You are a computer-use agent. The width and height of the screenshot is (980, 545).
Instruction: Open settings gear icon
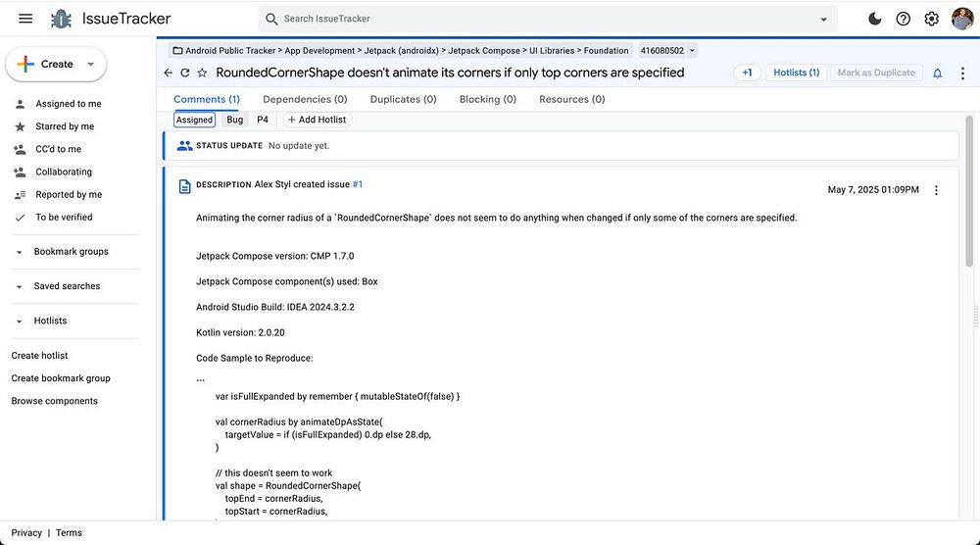click(x=931, y=19)
